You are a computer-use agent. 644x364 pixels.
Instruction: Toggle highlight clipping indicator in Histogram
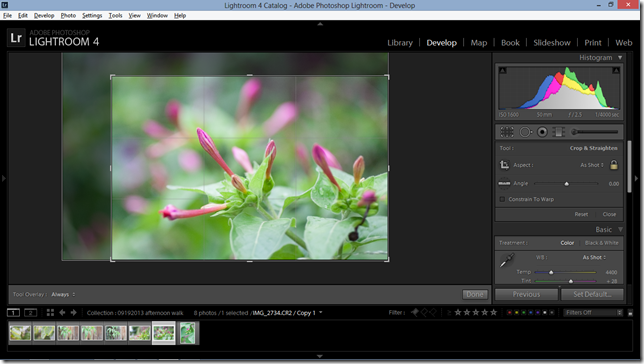(616, 71)
